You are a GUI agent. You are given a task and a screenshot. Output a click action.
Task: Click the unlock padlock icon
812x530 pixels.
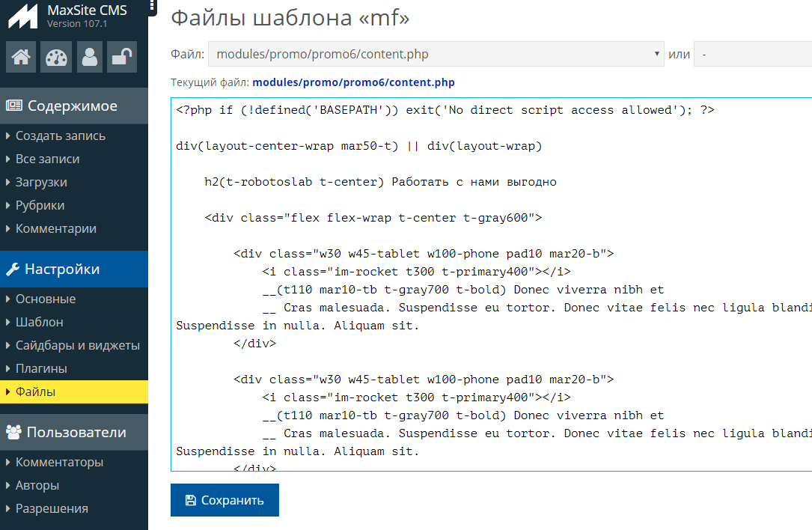122,57
